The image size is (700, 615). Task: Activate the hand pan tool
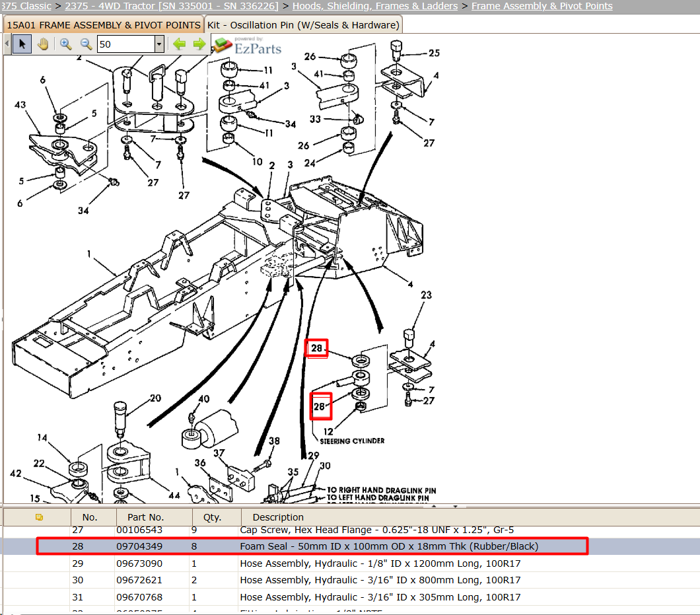tap(44, 44)
